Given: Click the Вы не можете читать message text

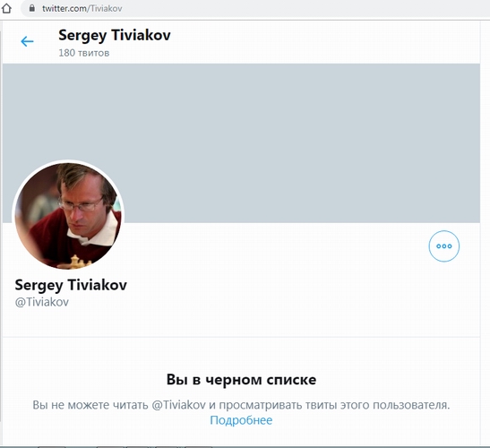Looking at the screenshot, I should 90,405.
